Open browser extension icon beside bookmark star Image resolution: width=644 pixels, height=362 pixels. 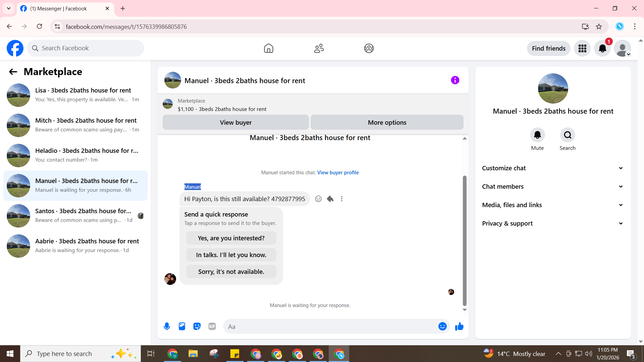620,26
